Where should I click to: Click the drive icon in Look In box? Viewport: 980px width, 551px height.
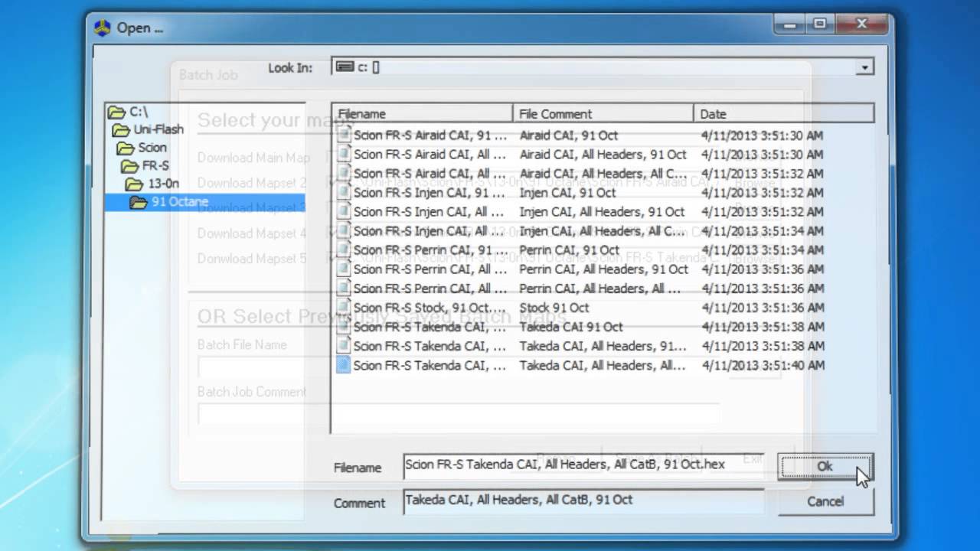pyautogui.click(x=345, y=67)
